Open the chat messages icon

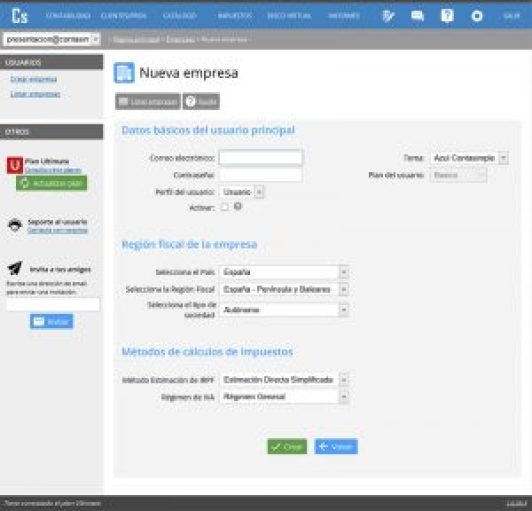coord(417,16)
